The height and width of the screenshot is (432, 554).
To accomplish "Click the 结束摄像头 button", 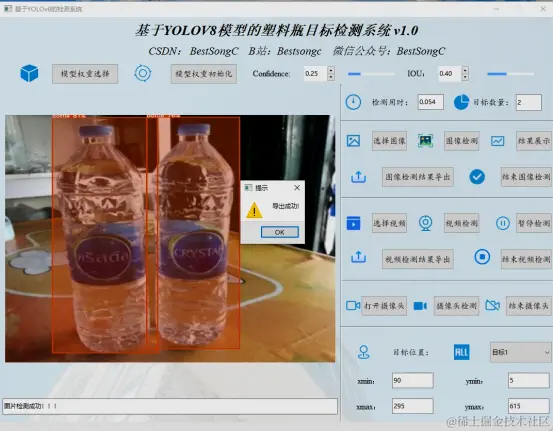I will 529,306.
